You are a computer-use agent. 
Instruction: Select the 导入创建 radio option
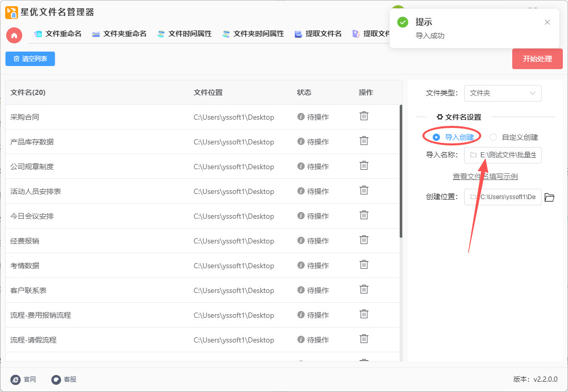436,137
